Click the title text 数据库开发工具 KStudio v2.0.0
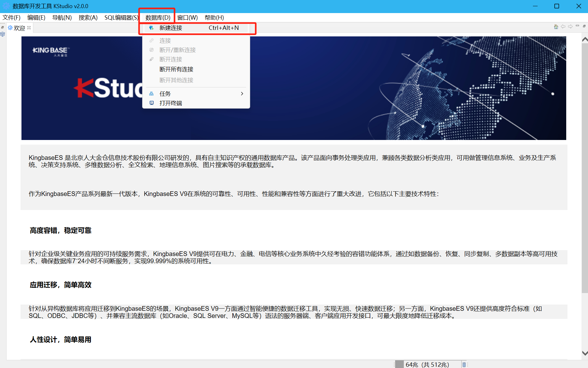 (x=50, y=6)
